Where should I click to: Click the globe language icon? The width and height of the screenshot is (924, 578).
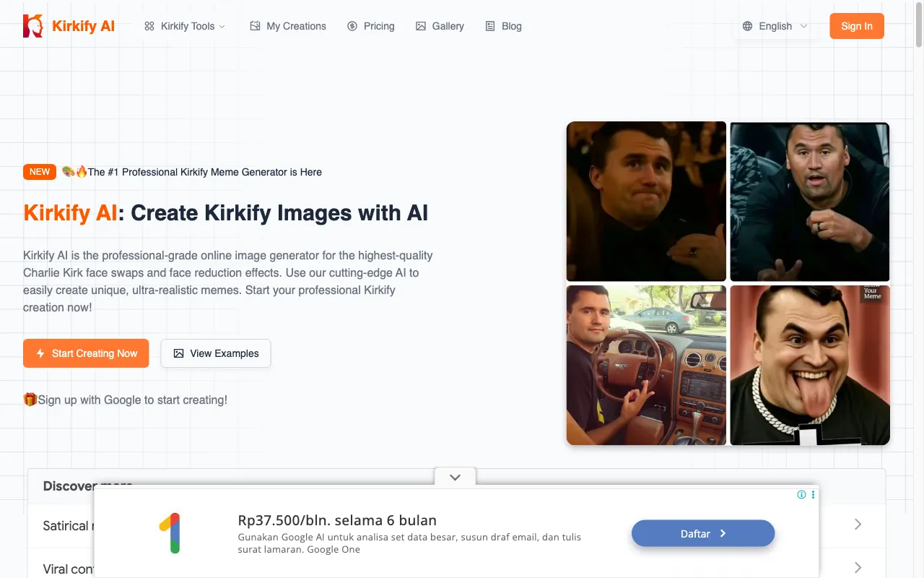tap(747, 26)
